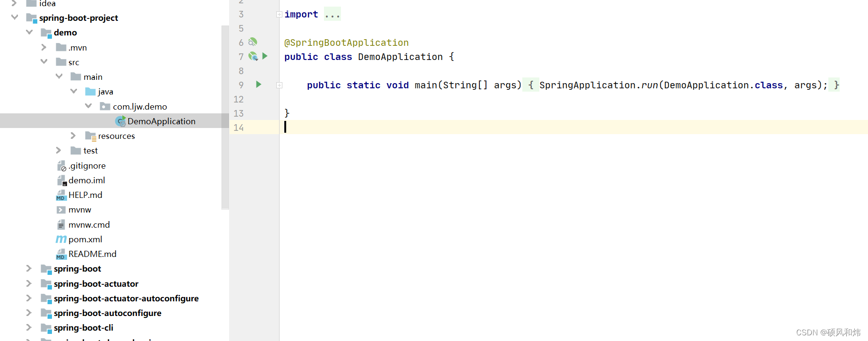The height and width of the screenshot is (341, 868).
Task: Click the spring-boot-actuator module folder icon
Action: 46,284
